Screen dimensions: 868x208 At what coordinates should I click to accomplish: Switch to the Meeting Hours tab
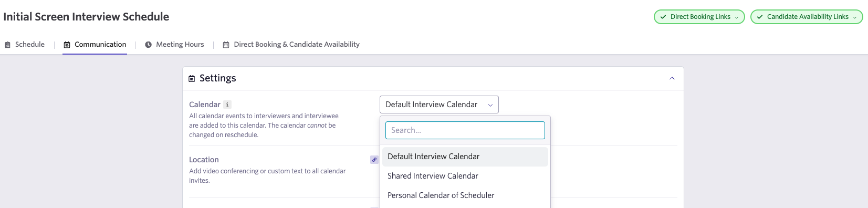174,45
